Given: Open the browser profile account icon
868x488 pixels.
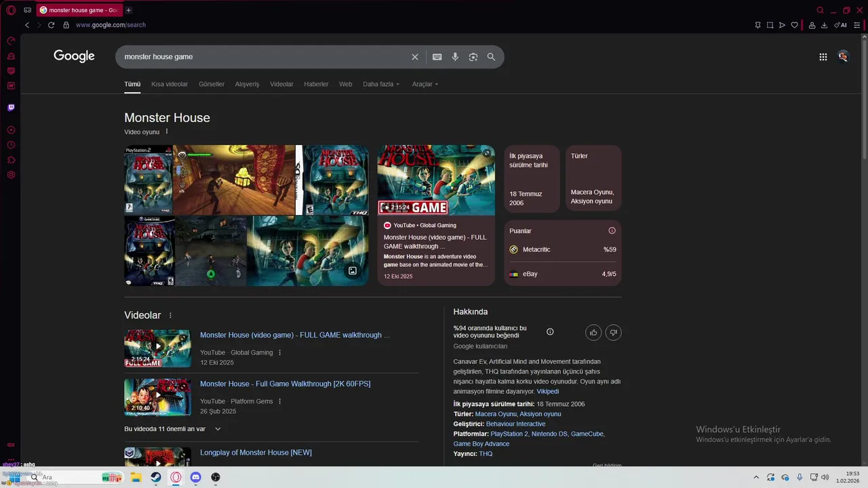Looking at the screenshot, I should 812,25.
